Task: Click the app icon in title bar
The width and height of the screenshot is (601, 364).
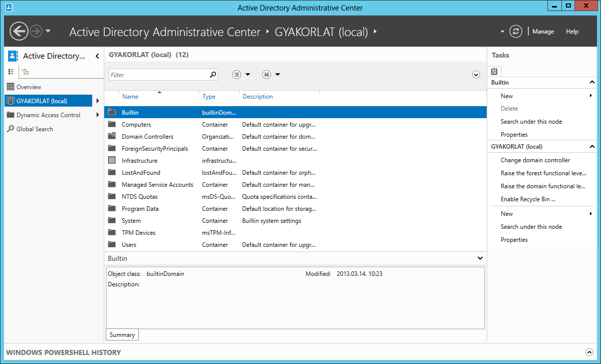Action: coord(9,8)
